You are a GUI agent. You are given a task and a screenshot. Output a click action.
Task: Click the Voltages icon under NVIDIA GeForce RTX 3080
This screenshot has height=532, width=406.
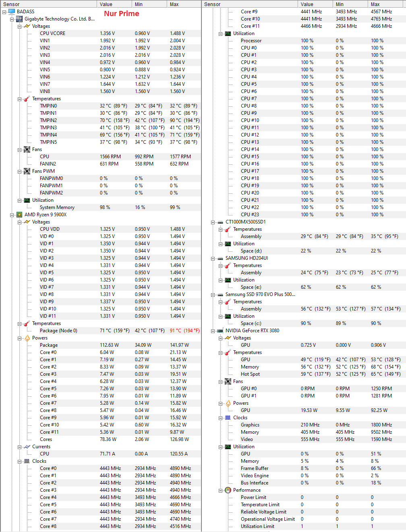point(228,338)
